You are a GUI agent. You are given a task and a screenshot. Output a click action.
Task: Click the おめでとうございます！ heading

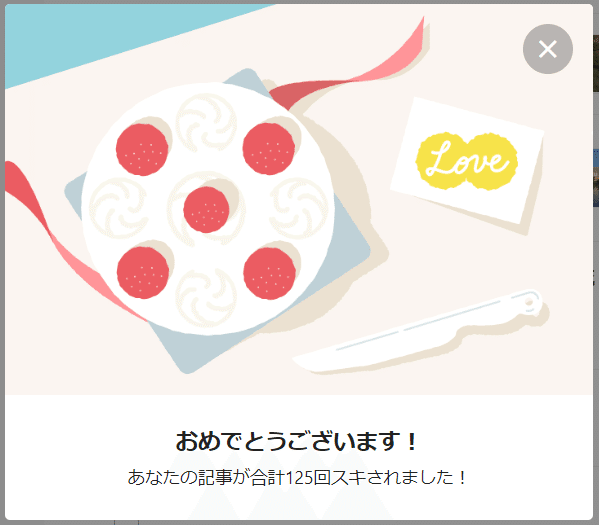tap(296, 441)
